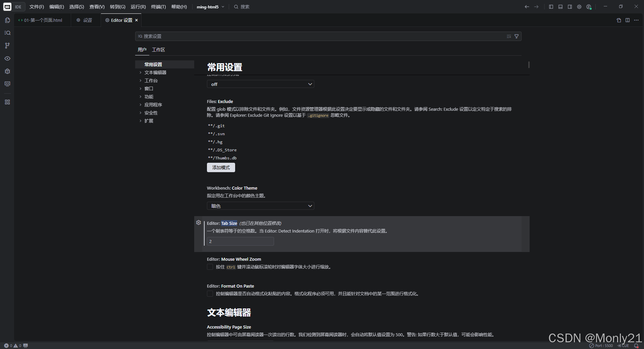Click the IDE logo in title bar

click(7, 7)
